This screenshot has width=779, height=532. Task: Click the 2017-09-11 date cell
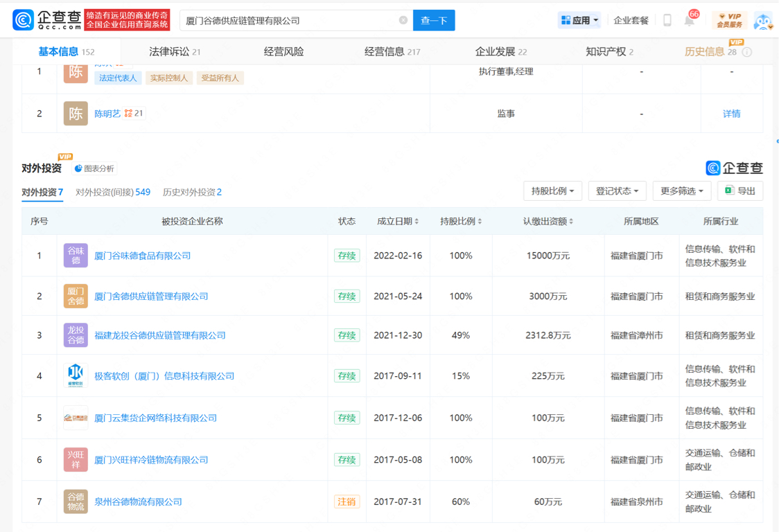[x=398, y=376]
